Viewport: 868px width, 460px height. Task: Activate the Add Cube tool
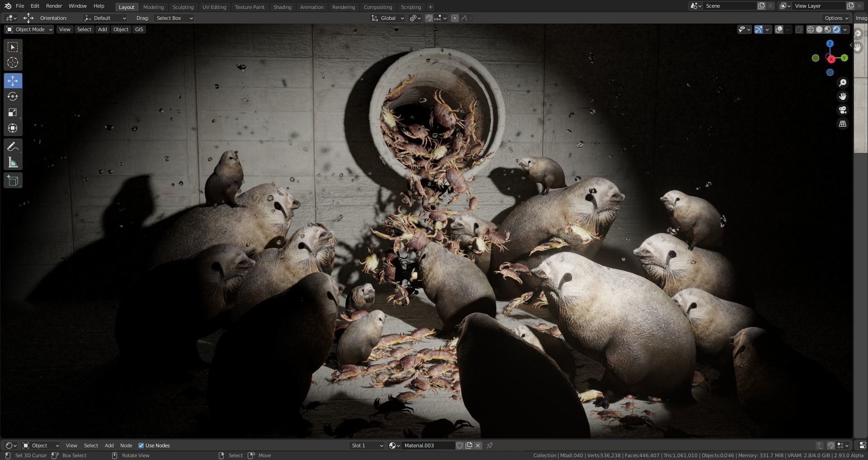point(13,181)
